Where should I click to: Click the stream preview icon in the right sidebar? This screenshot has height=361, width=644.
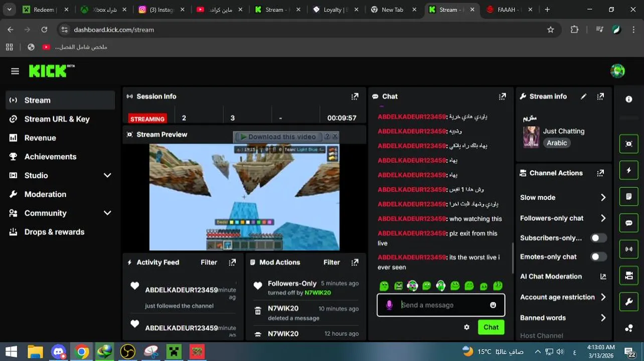(x=629, y=144)
